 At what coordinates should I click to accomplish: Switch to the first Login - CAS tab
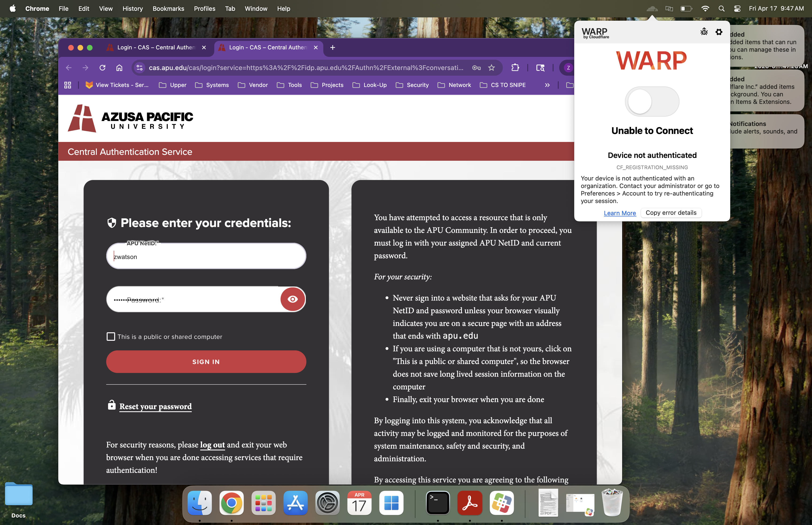156,47
